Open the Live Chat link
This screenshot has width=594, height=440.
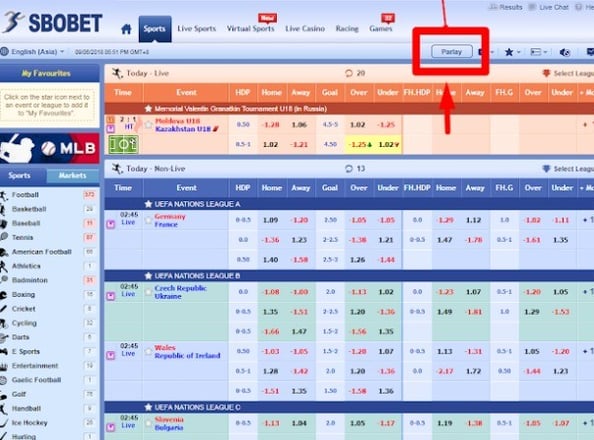(549, 7)
